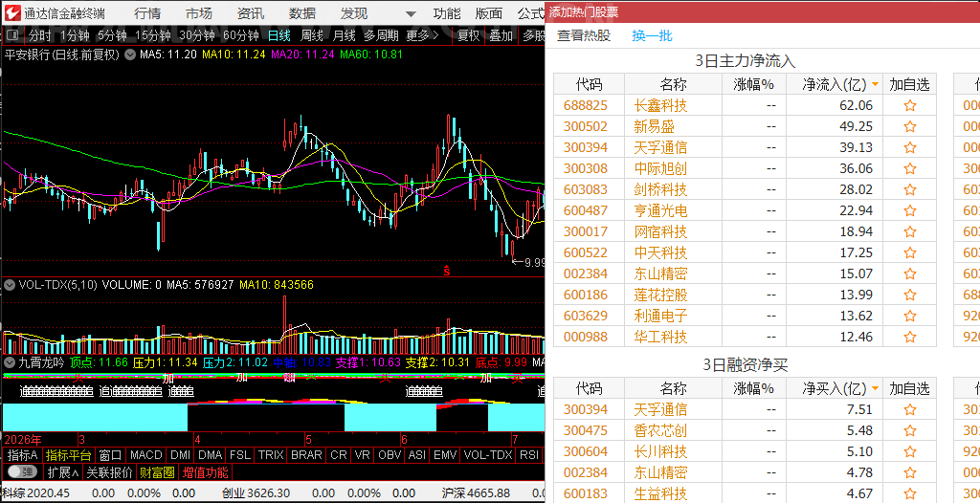Switch to 月线 chart period
The width and height of the screenshot is (980, 503).
pyautogui.click(x=345, y=35)
